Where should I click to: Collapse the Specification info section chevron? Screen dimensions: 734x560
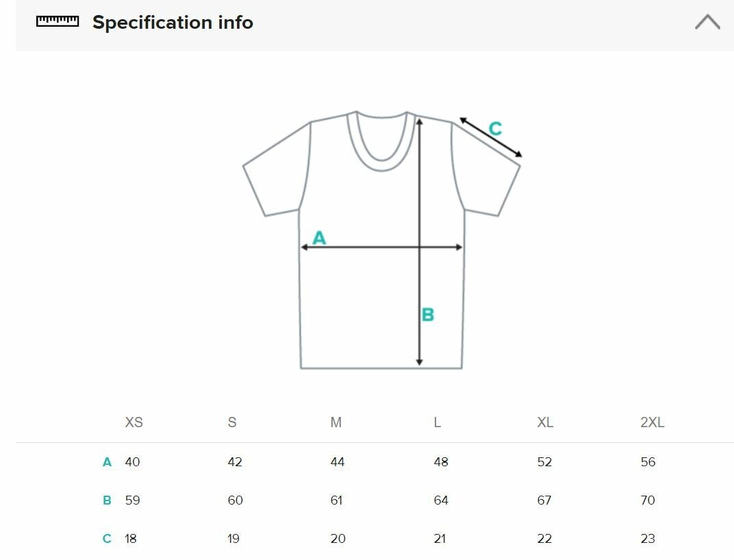click(x=707, y=23)
